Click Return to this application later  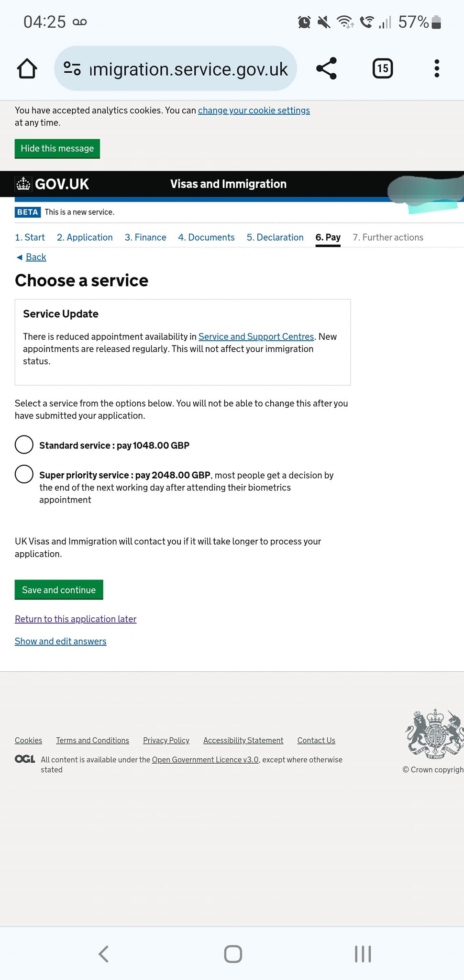(x=76, y=619)
